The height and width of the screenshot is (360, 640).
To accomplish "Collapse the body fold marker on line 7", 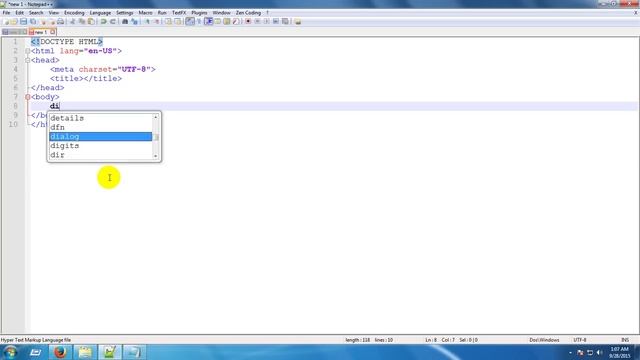I will (x=27, y=97).
